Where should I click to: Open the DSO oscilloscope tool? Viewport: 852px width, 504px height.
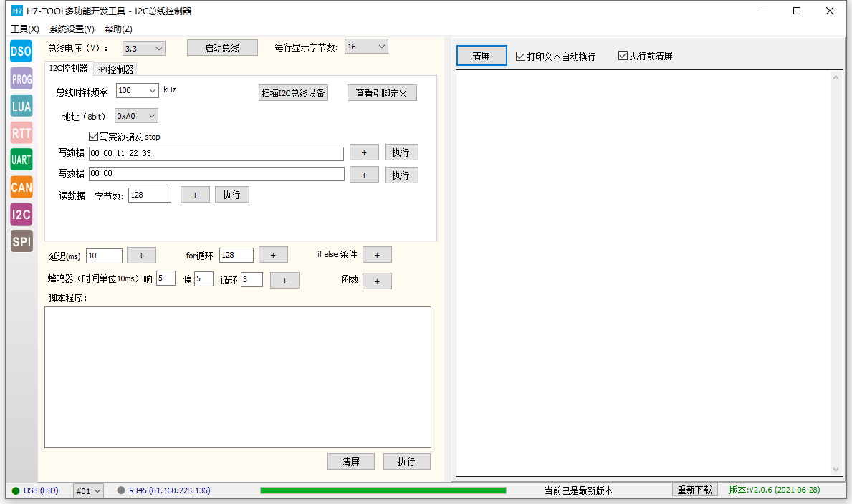click(21, 51)
